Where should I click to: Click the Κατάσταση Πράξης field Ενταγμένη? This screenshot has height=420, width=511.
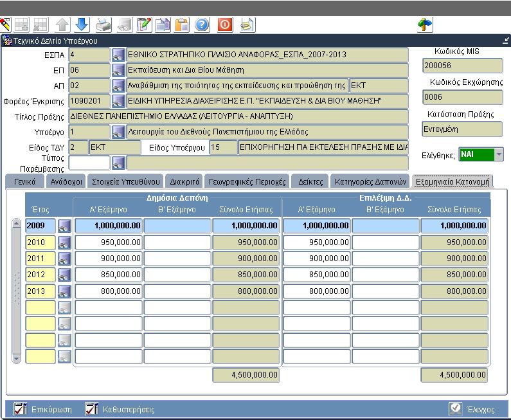coord(462,129)
